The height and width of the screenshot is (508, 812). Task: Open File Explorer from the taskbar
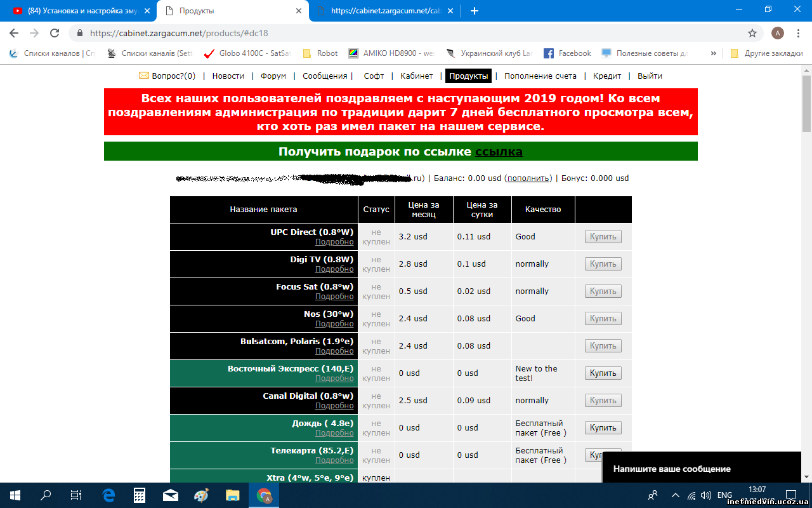point(233,495)
